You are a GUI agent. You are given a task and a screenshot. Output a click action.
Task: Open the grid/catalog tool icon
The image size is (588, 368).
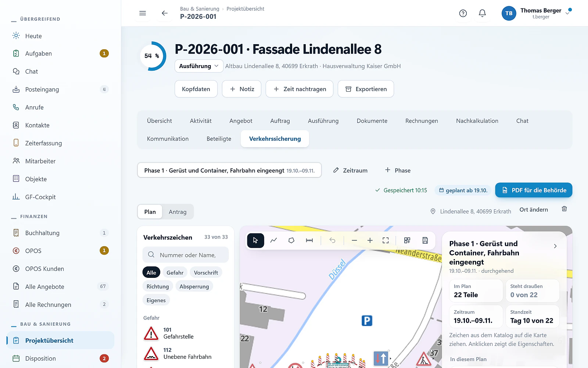tap(407, 240)
